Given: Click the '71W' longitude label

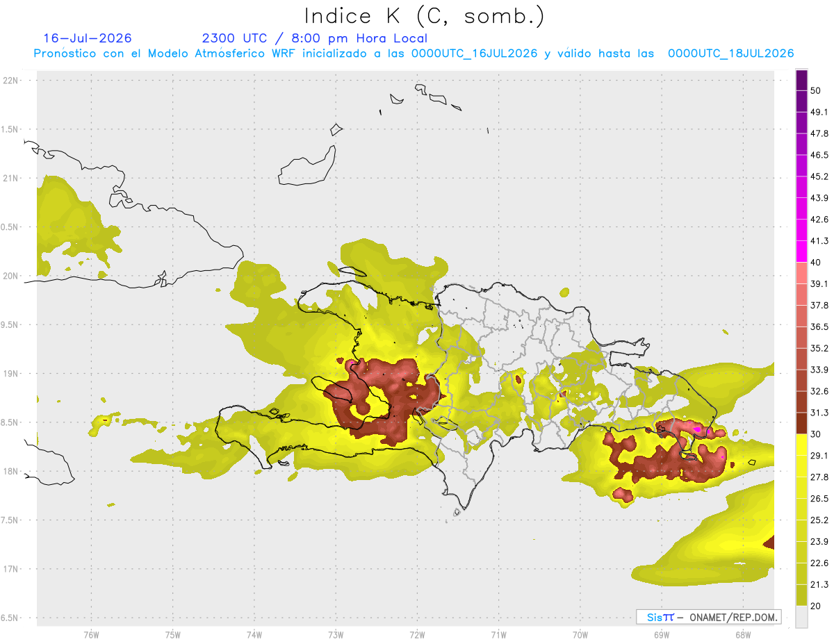Looking at the screenshot, I should [x=498, y=635].
